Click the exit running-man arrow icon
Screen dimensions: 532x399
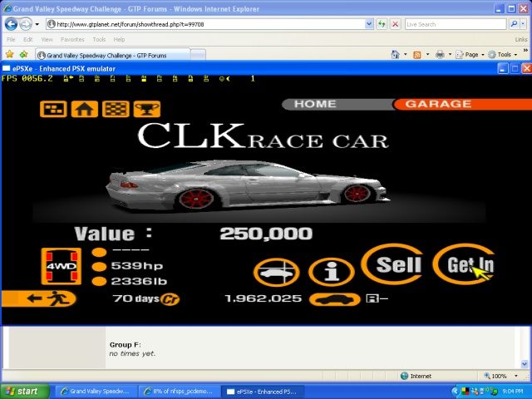40,298
